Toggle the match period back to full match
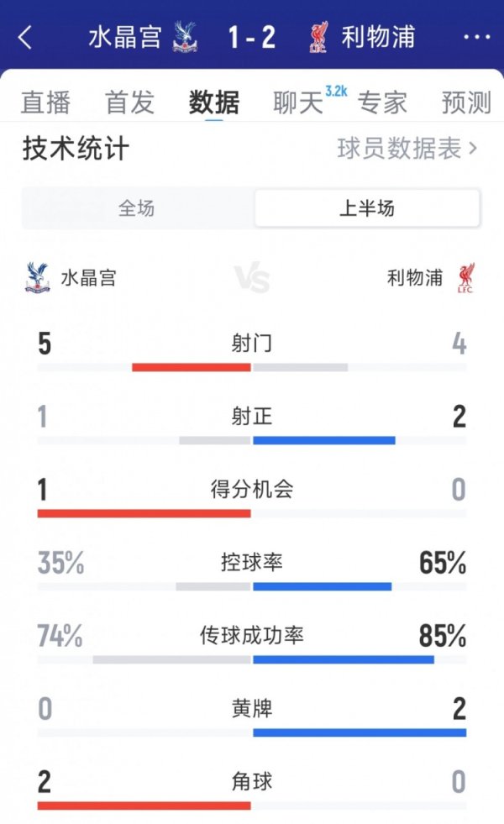This screenshot has height=824, width=504. point(139,207)
